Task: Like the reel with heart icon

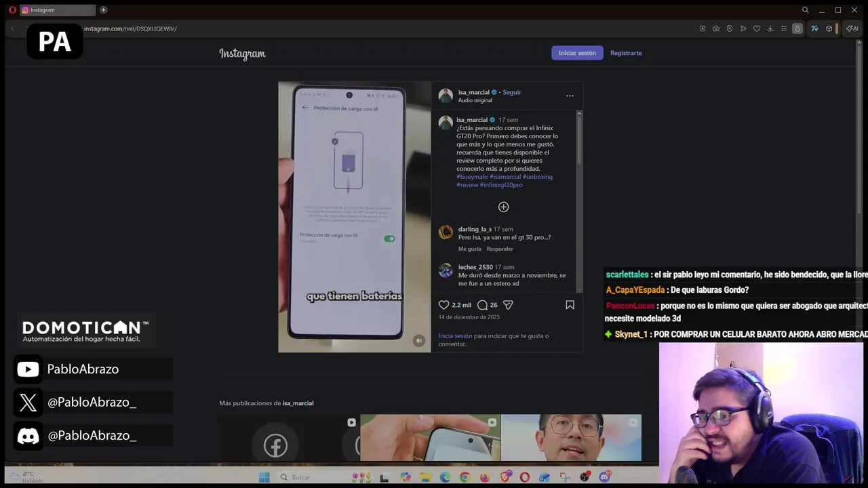Action: 444,305
